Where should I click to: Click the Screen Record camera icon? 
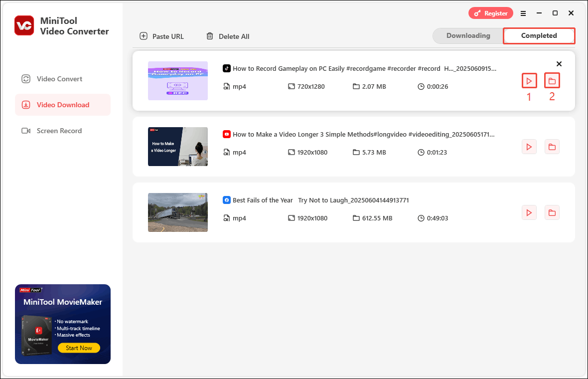26,131
